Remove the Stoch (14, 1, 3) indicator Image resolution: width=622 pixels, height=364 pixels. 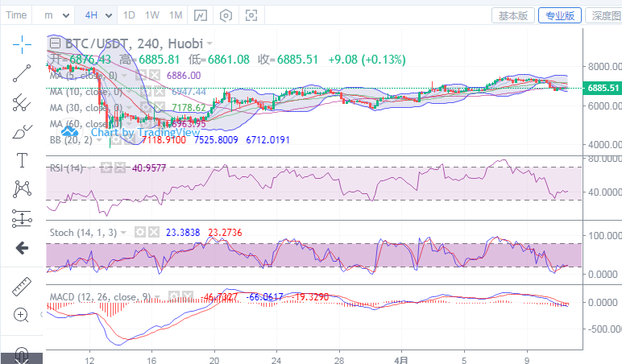[x=154, y=233]
